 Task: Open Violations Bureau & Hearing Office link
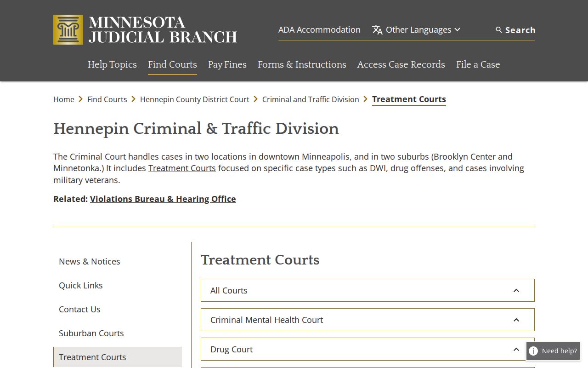pos(163,199)
